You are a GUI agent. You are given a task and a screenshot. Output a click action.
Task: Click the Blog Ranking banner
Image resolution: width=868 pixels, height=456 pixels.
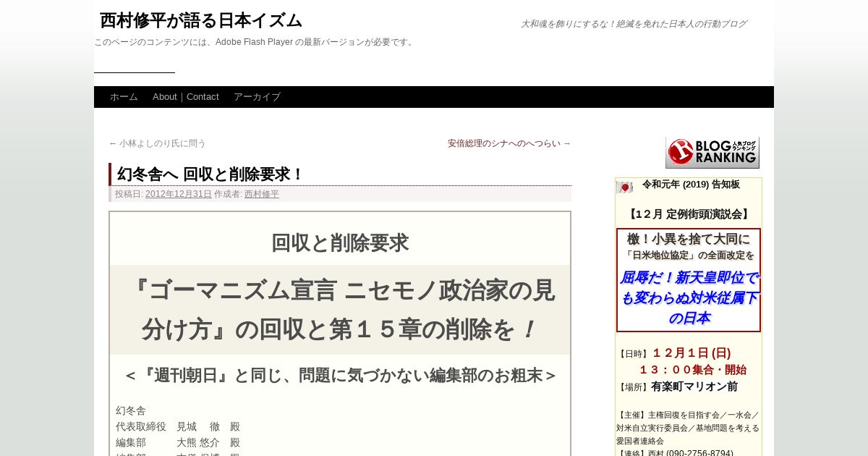tap(712, 153)
